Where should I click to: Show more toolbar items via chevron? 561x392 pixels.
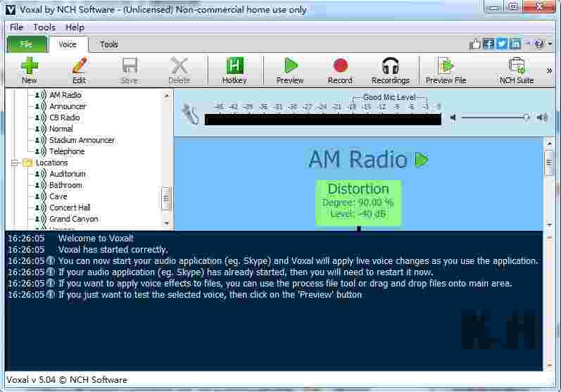click(549, 70)
